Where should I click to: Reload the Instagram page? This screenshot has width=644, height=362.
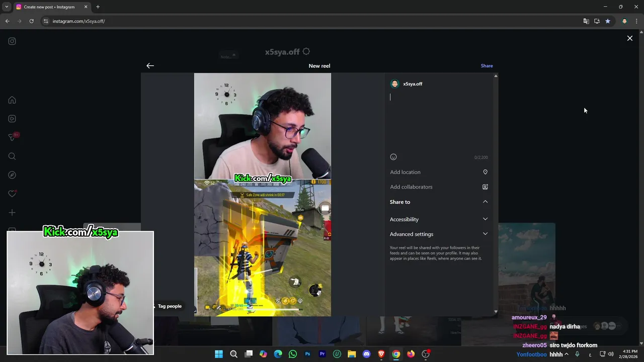click(31, 21)
